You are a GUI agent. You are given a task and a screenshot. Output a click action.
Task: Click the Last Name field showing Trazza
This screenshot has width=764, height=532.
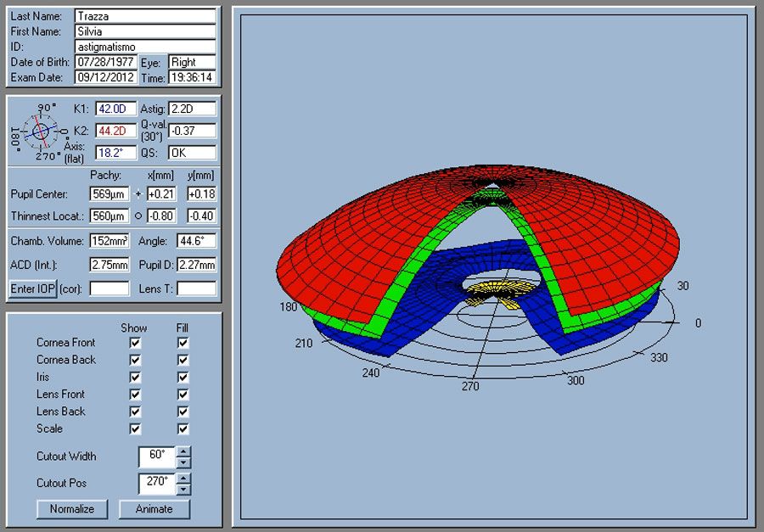click(144, 15)
